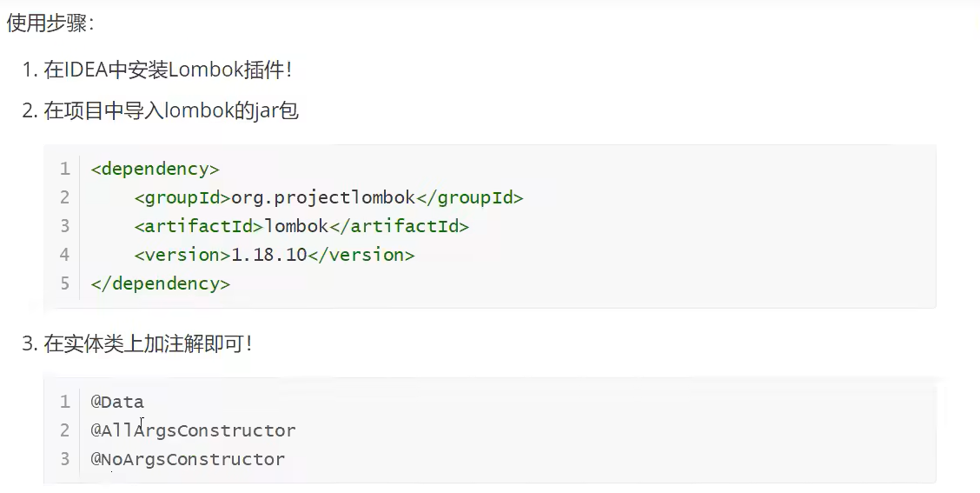Click line number 1 in the dependency XML block
The height and width of the screenshot is (493, 980).
click(65, 169)
